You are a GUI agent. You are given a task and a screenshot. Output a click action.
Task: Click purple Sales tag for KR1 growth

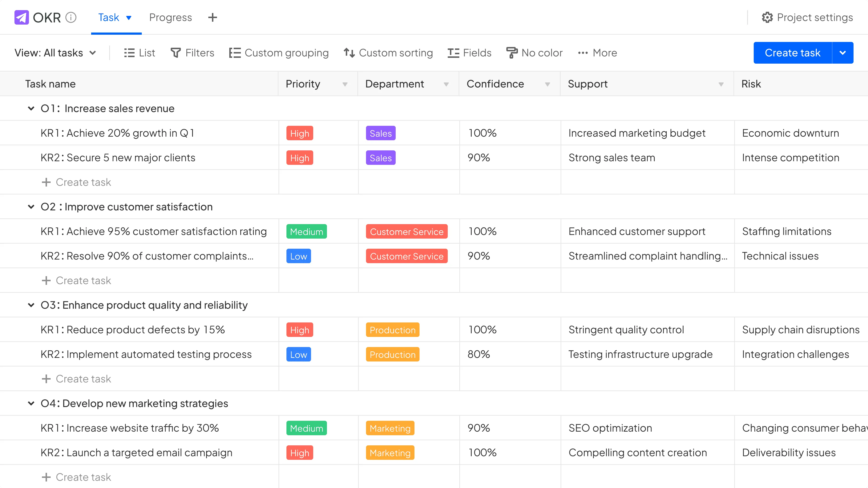pyautogui.click(x=380, y=133)
